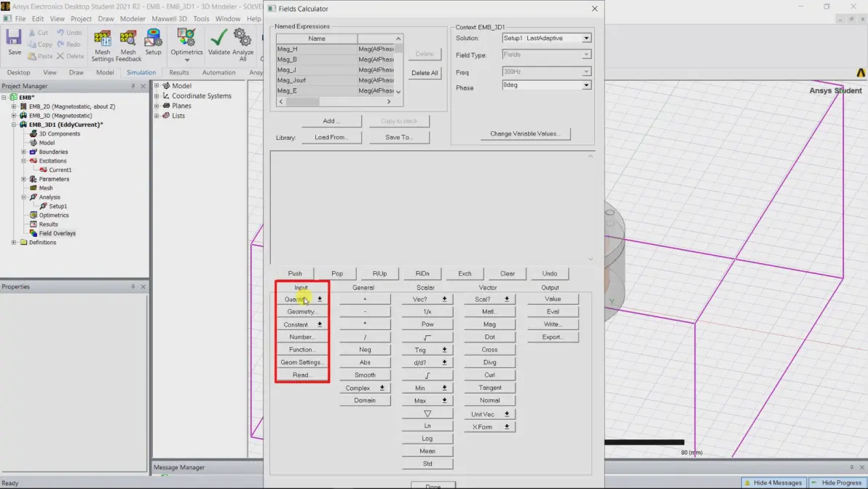Click the Name column header
Screen dimensions: 868x489
pos(317,39)
